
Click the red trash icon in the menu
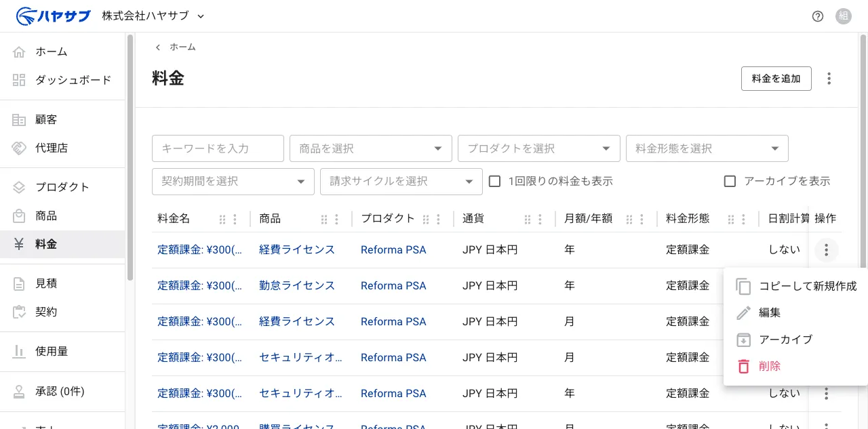[x=744, y=366]
